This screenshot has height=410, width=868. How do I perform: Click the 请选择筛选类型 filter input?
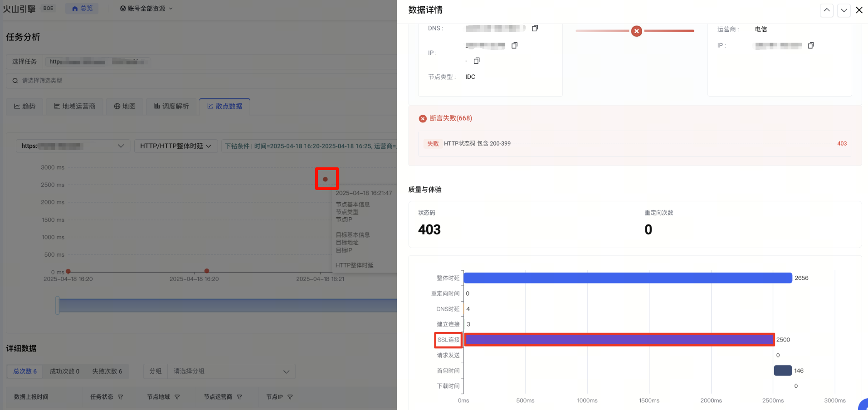[x=202, y=81]
